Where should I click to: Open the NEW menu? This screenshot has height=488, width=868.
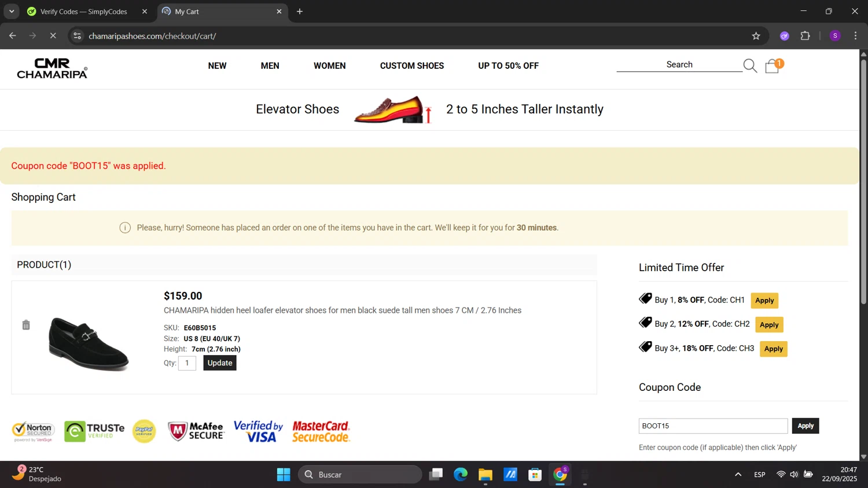click(217, 66)
